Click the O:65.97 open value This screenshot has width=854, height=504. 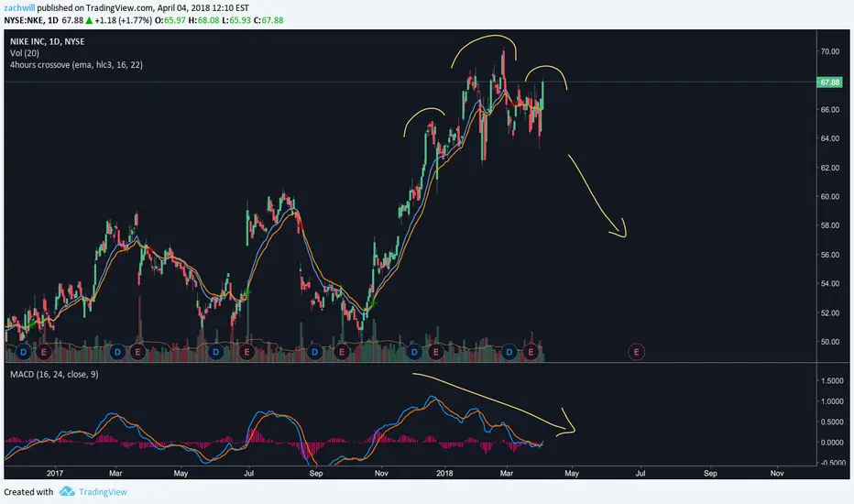pyautogui.click(x=170, y=20)
